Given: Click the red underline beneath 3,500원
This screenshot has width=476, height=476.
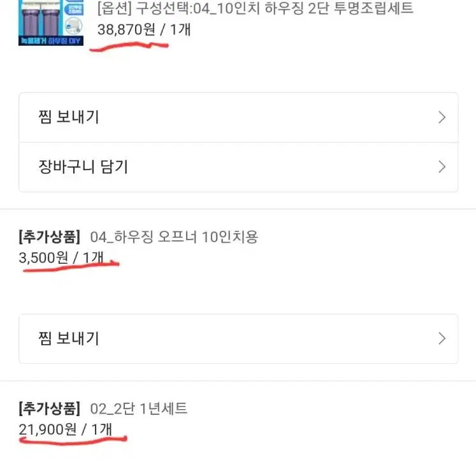Looking at the screenshot, I should [x=71, y=266].
